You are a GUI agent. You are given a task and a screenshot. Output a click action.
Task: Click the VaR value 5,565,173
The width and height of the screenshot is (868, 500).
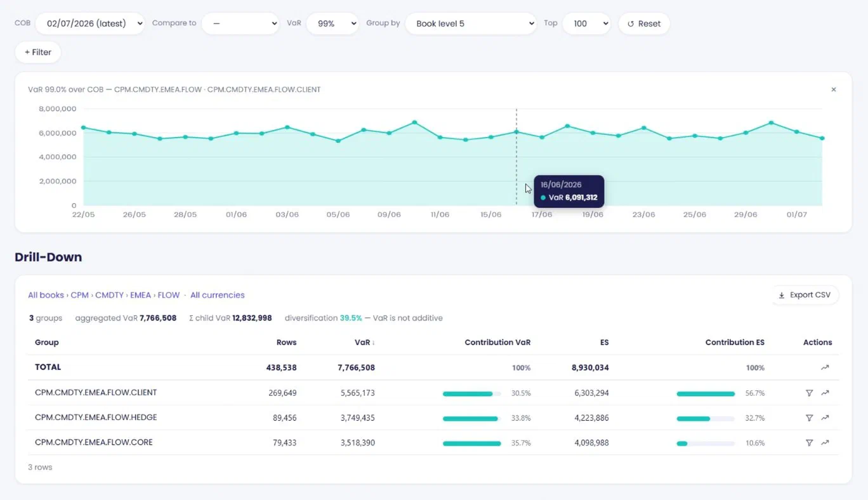tap(357, 393)
